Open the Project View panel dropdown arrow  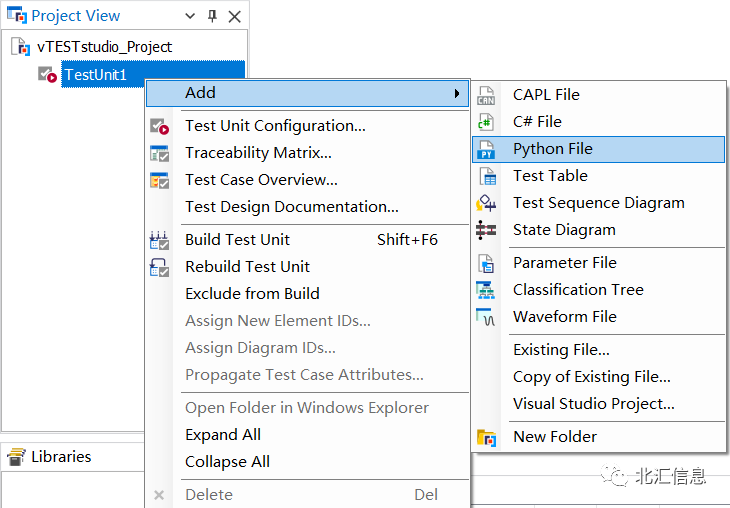tap(190, 16)
